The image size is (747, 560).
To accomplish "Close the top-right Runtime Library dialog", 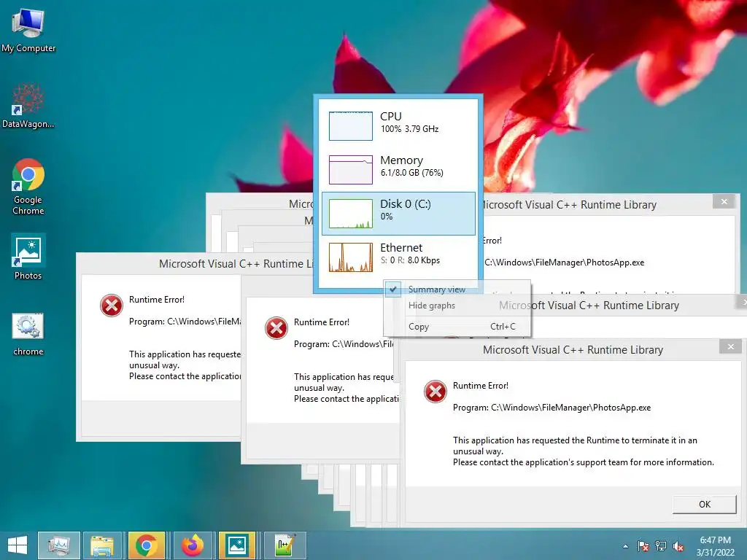I will click(x=724, y=201).
